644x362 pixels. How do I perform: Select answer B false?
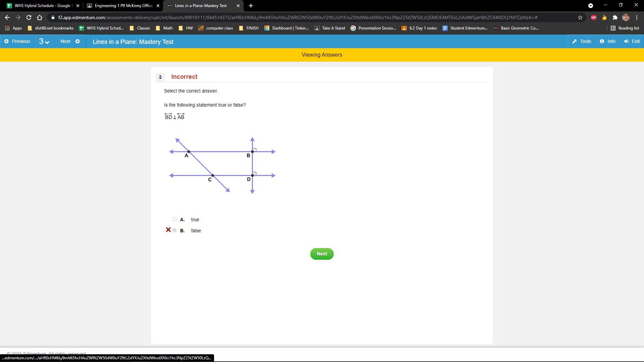(x=174, y=230)
